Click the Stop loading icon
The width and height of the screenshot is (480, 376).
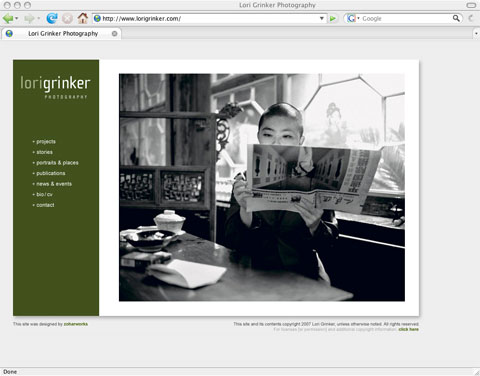[x=67, y=18]
